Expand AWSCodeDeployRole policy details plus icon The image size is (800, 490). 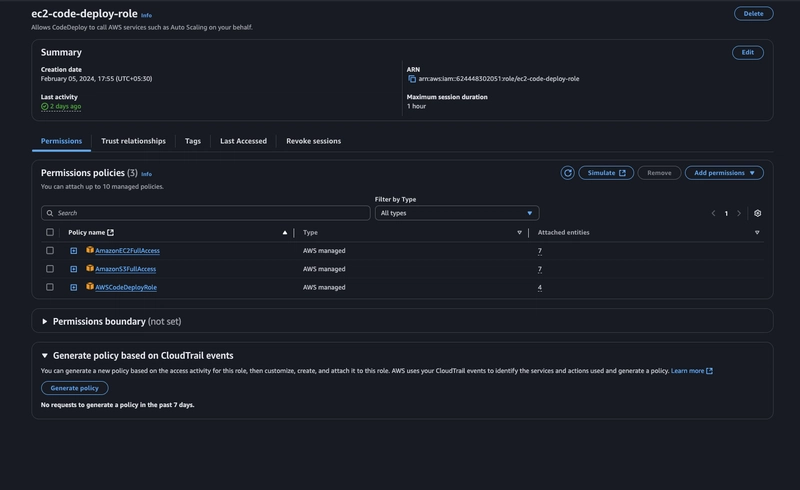click(x=73, y=287)
